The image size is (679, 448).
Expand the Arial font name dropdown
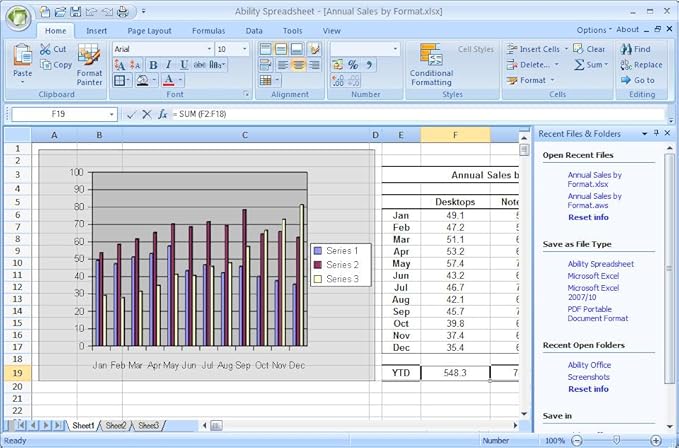(208, 49)
